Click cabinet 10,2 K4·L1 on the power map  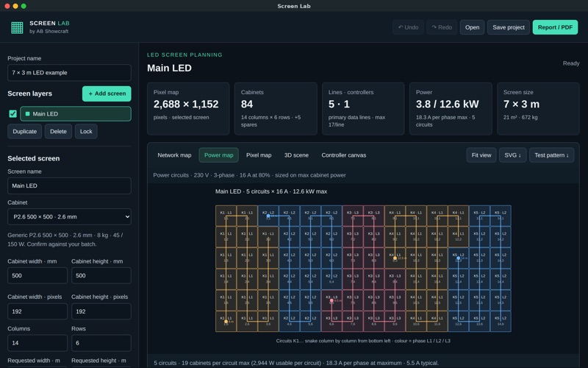[x=416, y=237]
